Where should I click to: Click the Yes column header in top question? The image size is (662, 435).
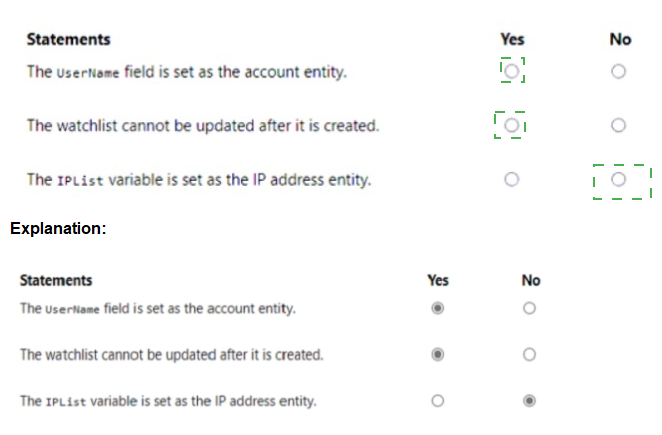pyautogui.click(x=511, y=39)
